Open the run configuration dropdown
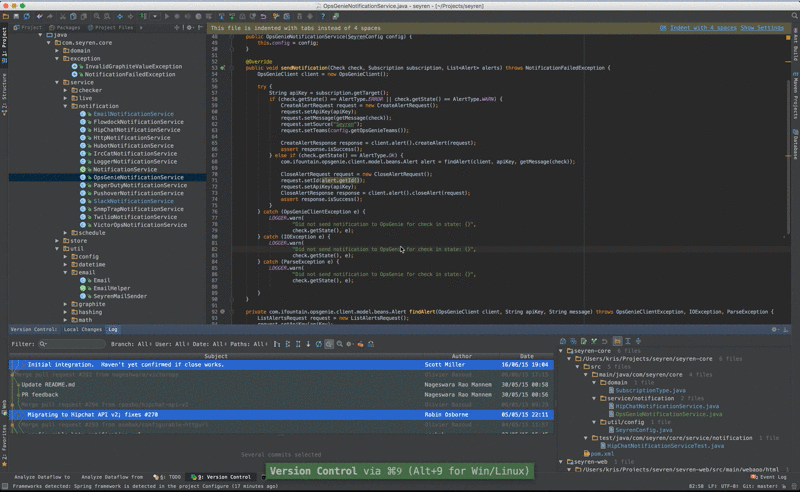 155,16
